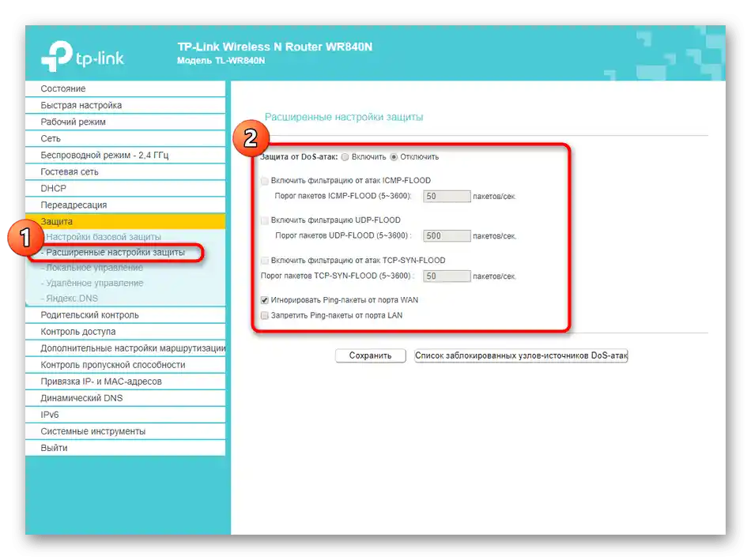
Task: Open Переадресация section
Action: (125, 205)
